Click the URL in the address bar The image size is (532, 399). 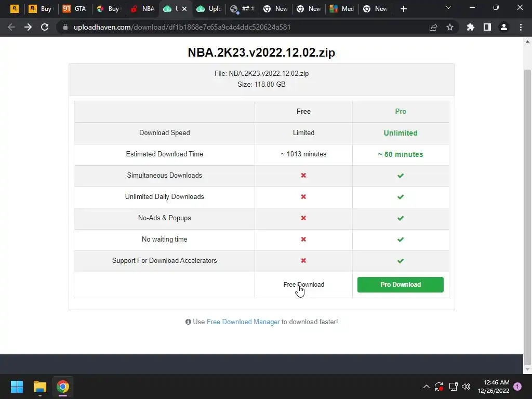tap(182, 27)
